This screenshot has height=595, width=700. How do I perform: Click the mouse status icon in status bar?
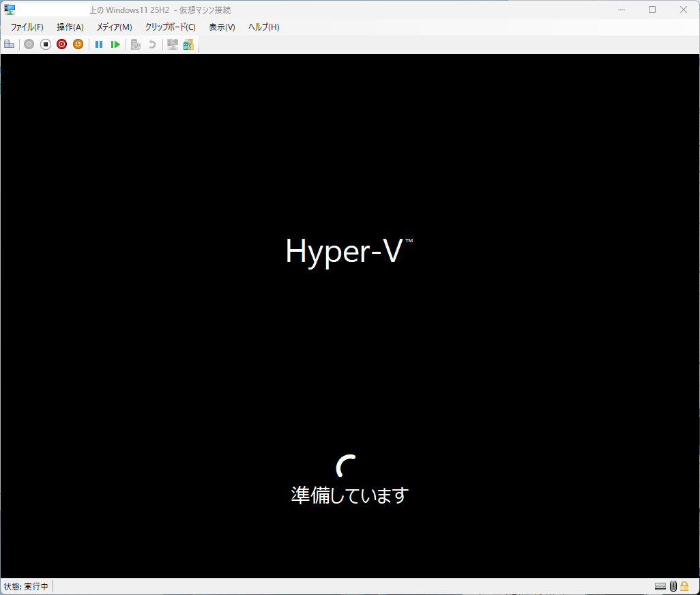click(673, 586)
